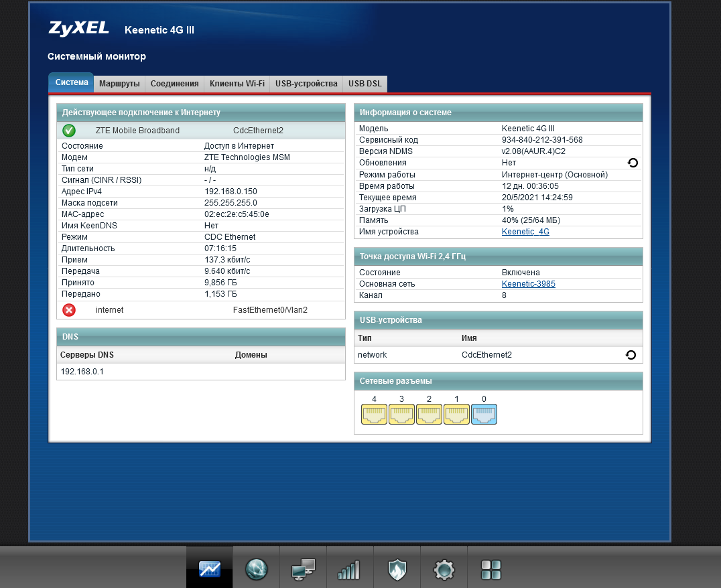Switch to the Маршруты tab
This screenshot has width=721, height=588.
119,84
